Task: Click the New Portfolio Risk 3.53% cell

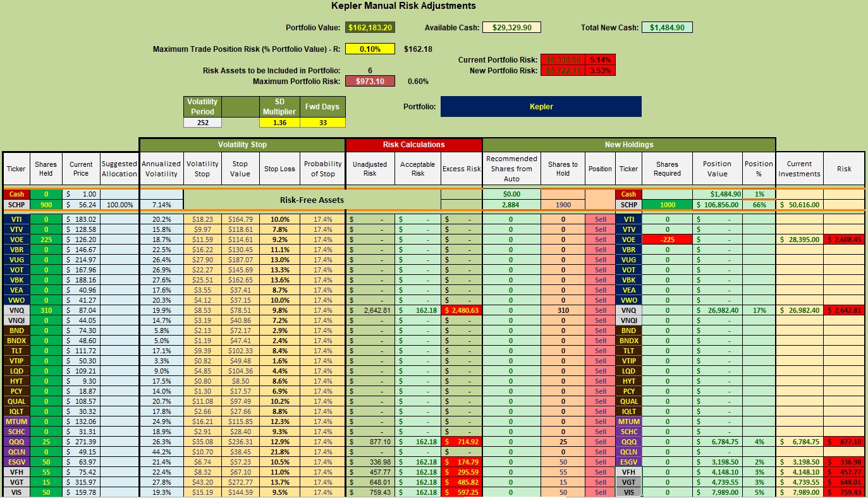Action: click(x=599, y=70)
